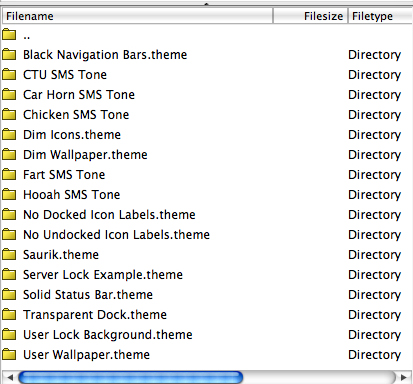Click 'Directory' filetype in Black Navigation Bars.theme row
Viewport: 413px width, 384px height.
[375, 55]
